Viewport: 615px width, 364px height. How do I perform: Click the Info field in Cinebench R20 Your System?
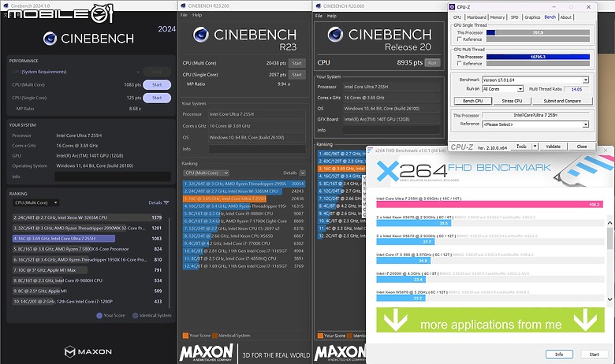click(391, 130)
